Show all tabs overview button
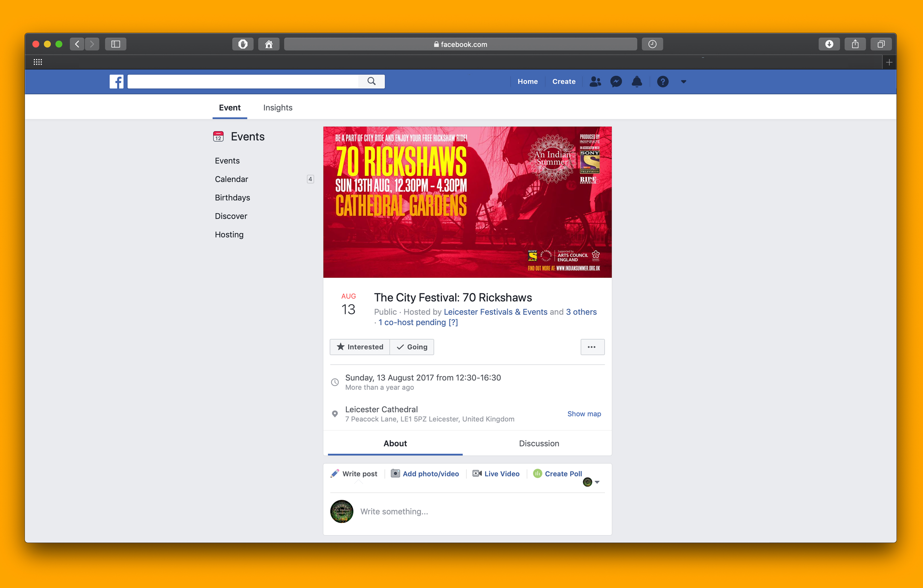The width and height of the screenshot is (923, 588). point(881,44)
